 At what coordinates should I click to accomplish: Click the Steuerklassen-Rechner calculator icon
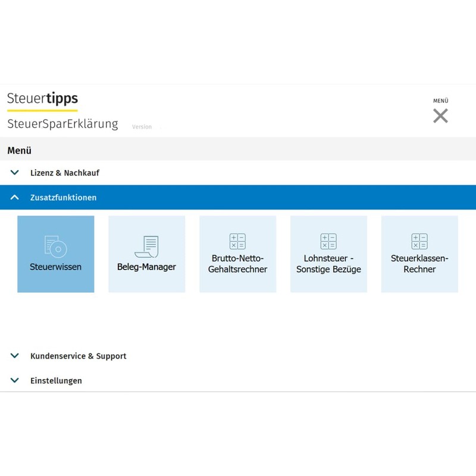[x=419, y=242]
